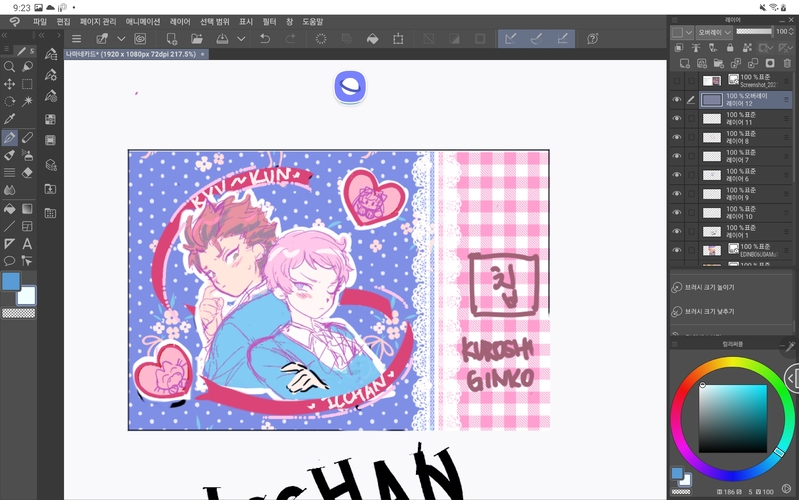799x500 pixels.
Task: Hide layer 레이어 8 with eye icon
Action: pyautogui.click(x=677, y=137)
